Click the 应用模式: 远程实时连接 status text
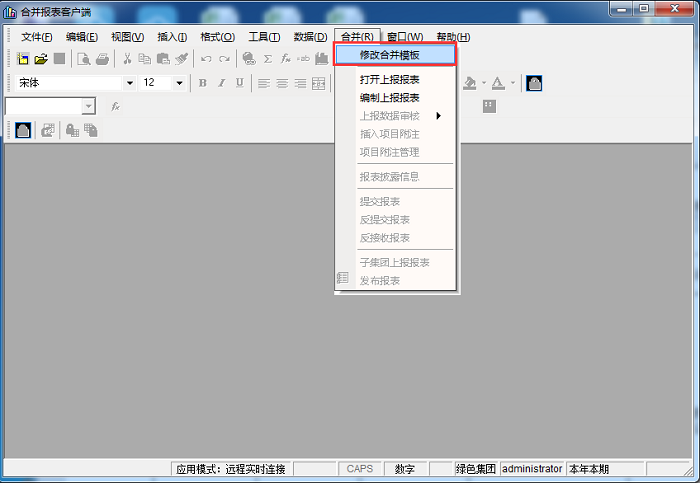This screenshot has width=700, height=483. pyautogui.click(x=230, y=469)
